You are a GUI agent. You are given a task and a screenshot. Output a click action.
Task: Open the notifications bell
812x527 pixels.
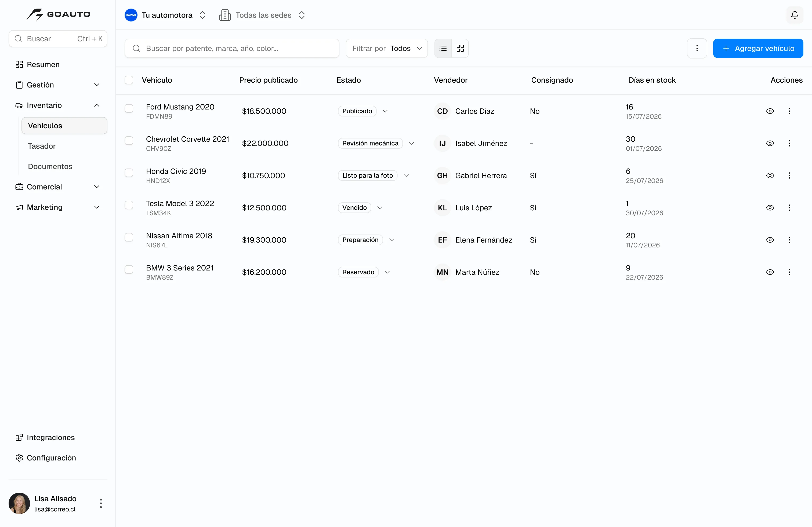[x=794, y=15]
